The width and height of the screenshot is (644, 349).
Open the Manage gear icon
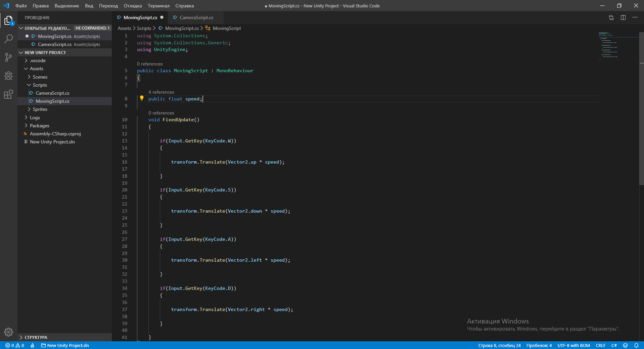click(8, 332)
